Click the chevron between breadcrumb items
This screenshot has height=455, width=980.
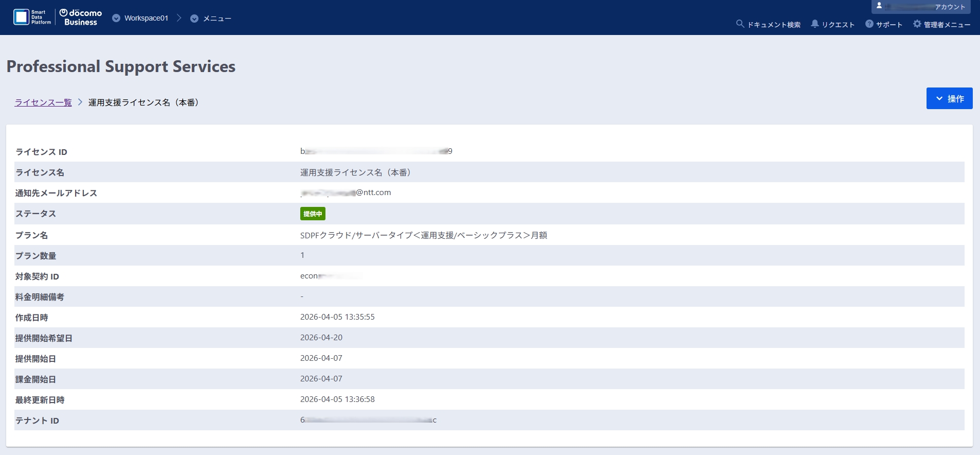(80, 102)
